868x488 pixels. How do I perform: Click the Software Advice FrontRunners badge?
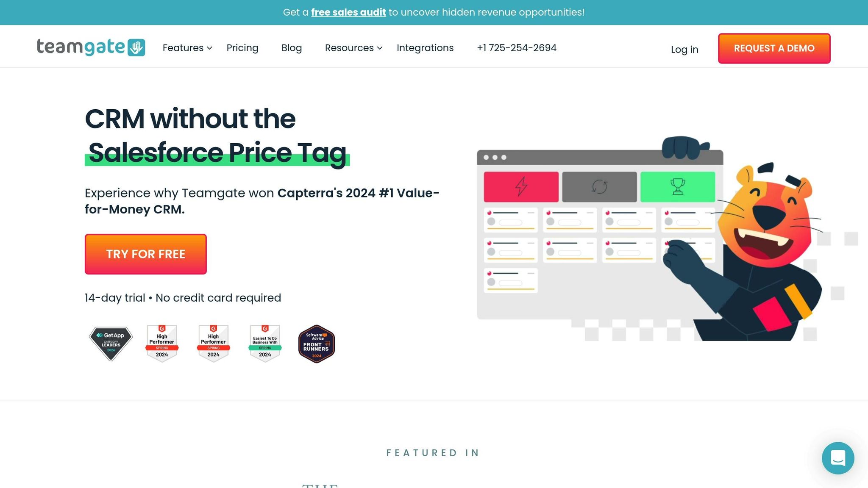point(316,343)
